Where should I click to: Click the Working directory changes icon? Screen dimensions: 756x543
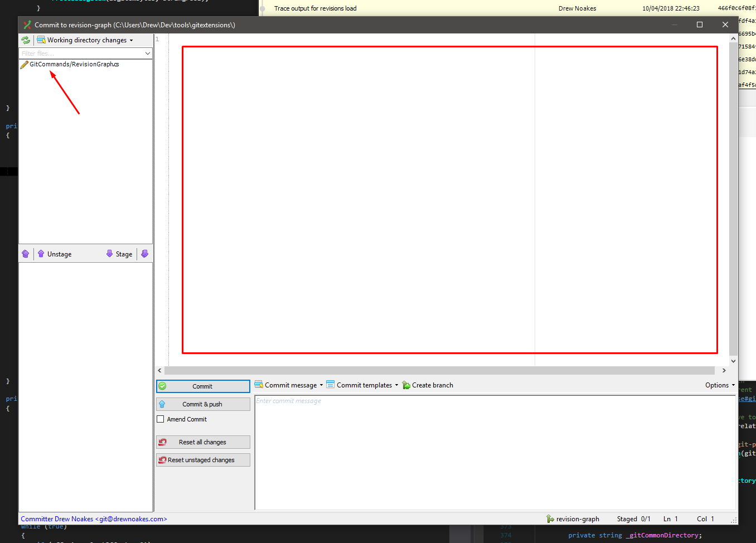[41, 40]
